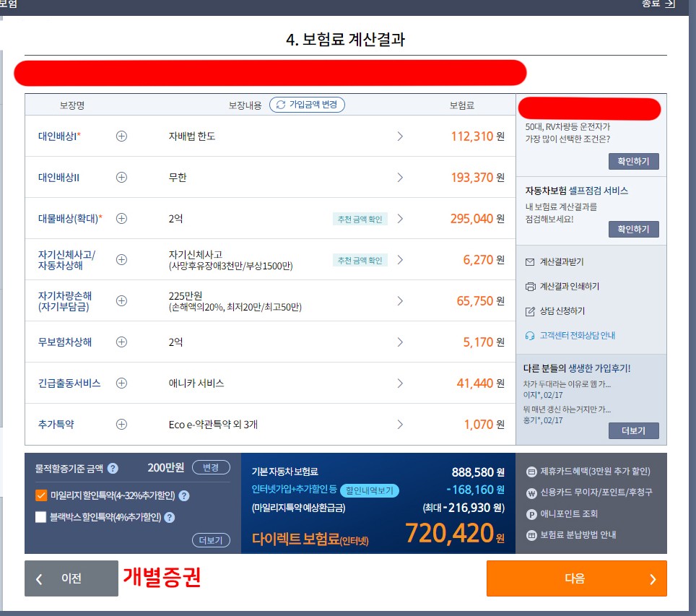696x616 pixels.
Task: Select discount amount -168,160 원
Action: [475, 490]
